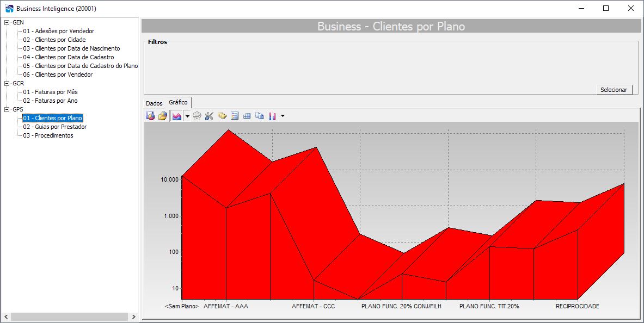Open dropdown arrow beside bar columns icon
This screenshot has height=323, width=644.
coord(283,116)
